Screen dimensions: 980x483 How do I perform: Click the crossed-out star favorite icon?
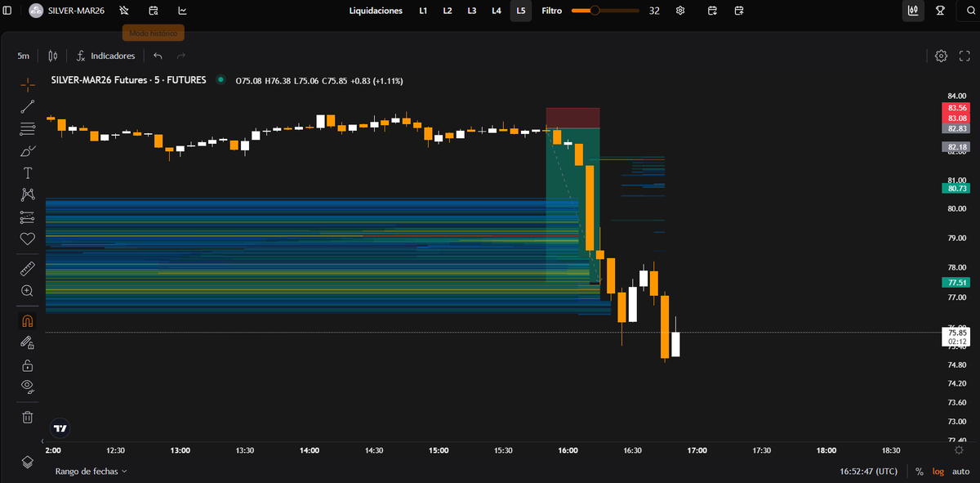coord(124,11)
